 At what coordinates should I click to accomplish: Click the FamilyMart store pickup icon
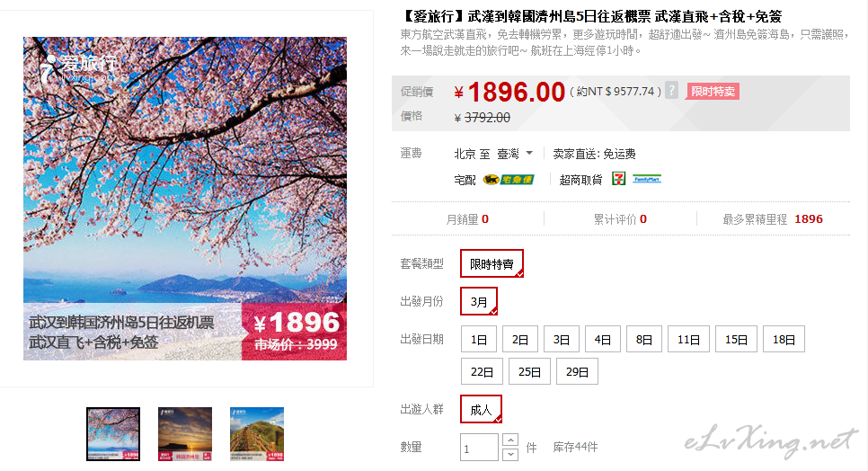pyautogui.click(x=647, y=180)
